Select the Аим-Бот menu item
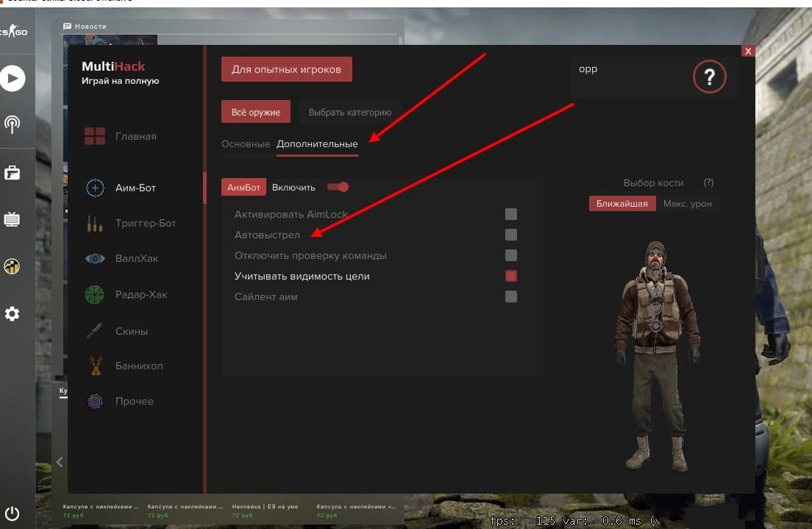The width and height of the screenshot is (812, 529). [135, 188]
